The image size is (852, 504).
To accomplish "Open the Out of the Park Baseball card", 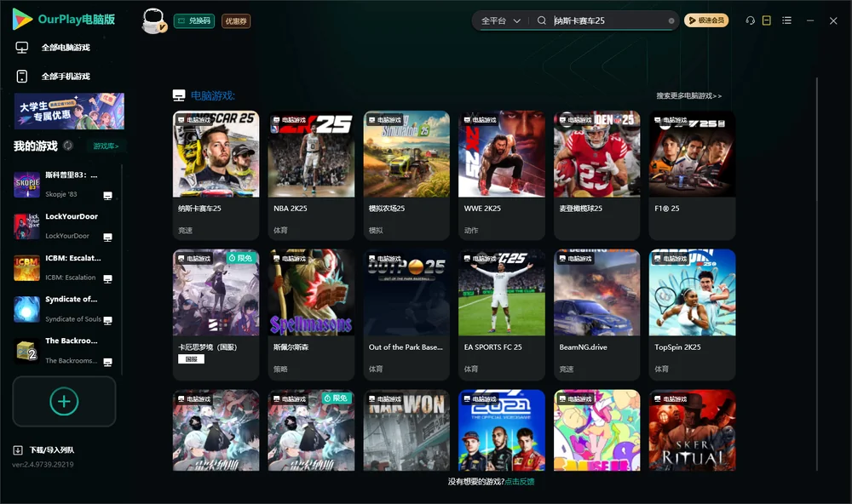I will point(406,314).
